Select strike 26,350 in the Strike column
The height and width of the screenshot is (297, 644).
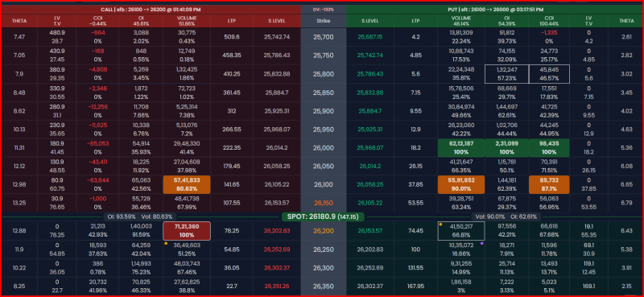click(x=324, y=287)
